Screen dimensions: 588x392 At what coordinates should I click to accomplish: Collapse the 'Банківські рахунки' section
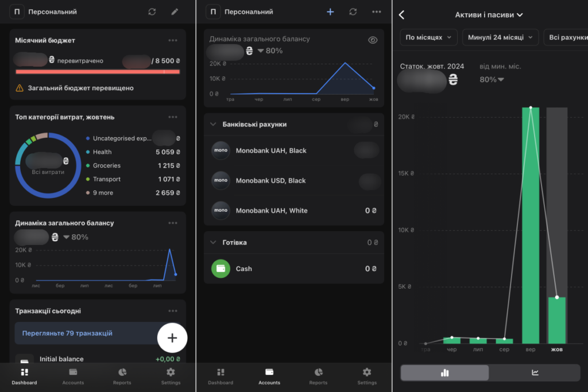coord(213,124)
